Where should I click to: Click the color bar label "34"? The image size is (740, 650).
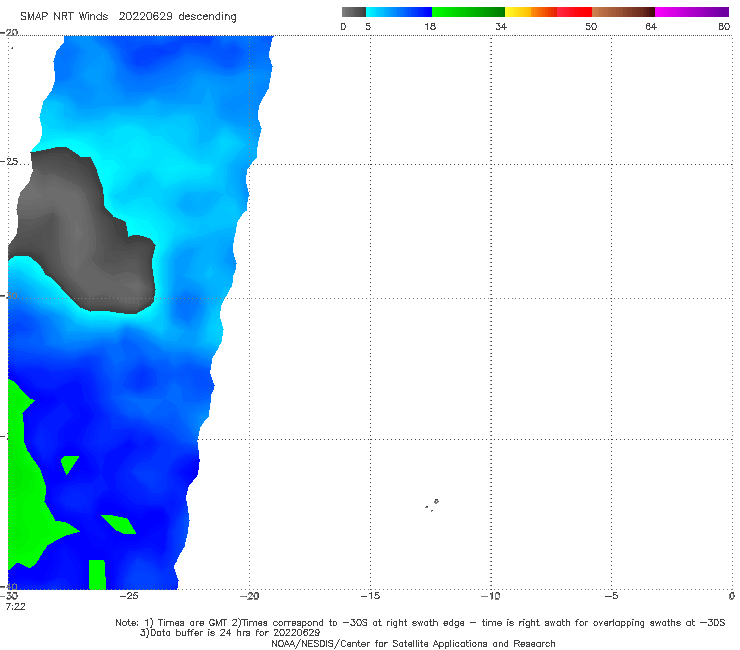click(501, 27)
